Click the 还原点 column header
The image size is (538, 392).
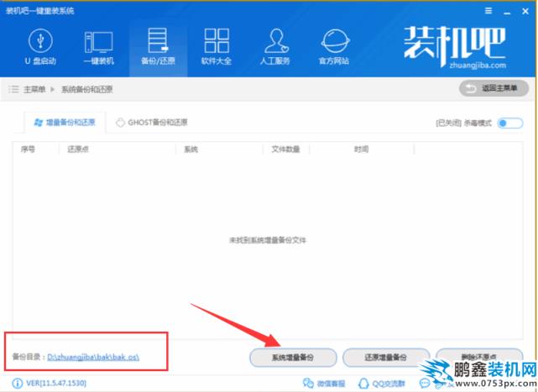pyautogui.click(x=78, y=149)
